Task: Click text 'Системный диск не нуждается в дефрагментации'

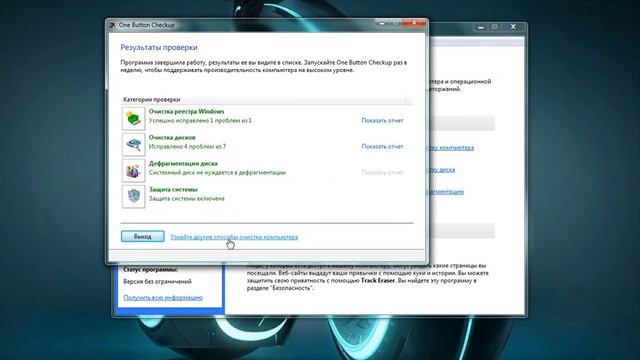Action: [217, 173]
